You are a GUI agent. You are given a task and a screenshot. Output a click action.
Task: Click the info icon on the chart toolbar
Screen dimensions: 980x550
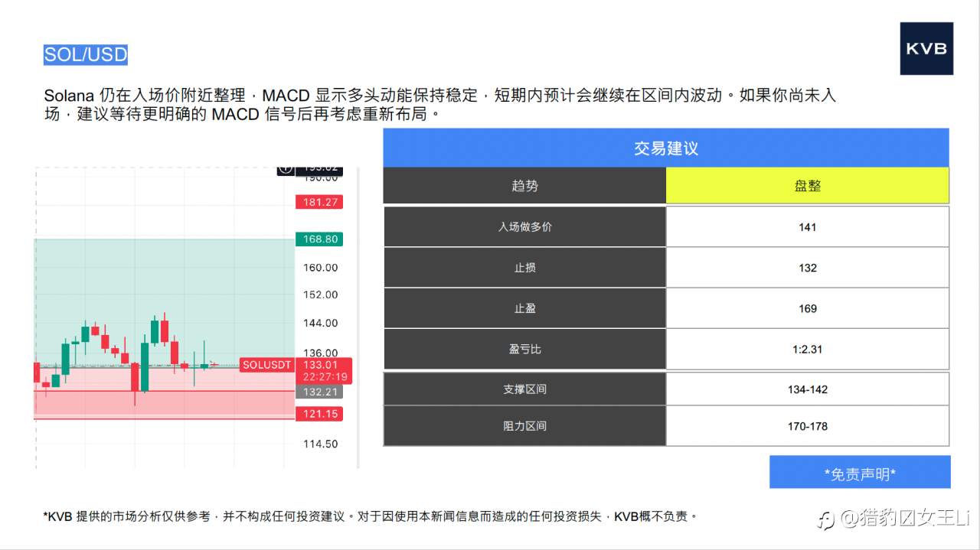coord(284,167)
